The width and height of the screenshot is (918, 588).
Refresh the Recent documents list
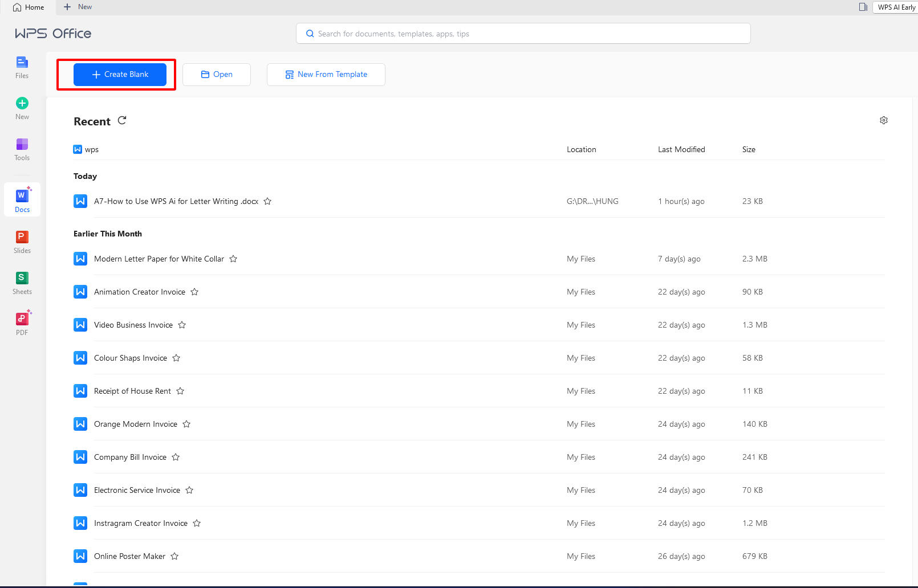(x=122, y=120)
